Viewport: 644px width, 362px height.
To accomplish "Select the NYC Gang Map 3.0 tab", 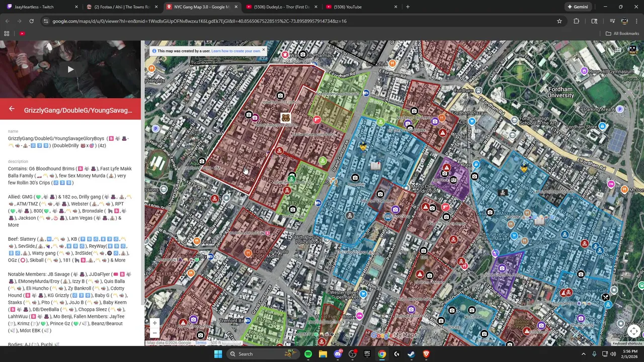I will (x=201, y=7).
